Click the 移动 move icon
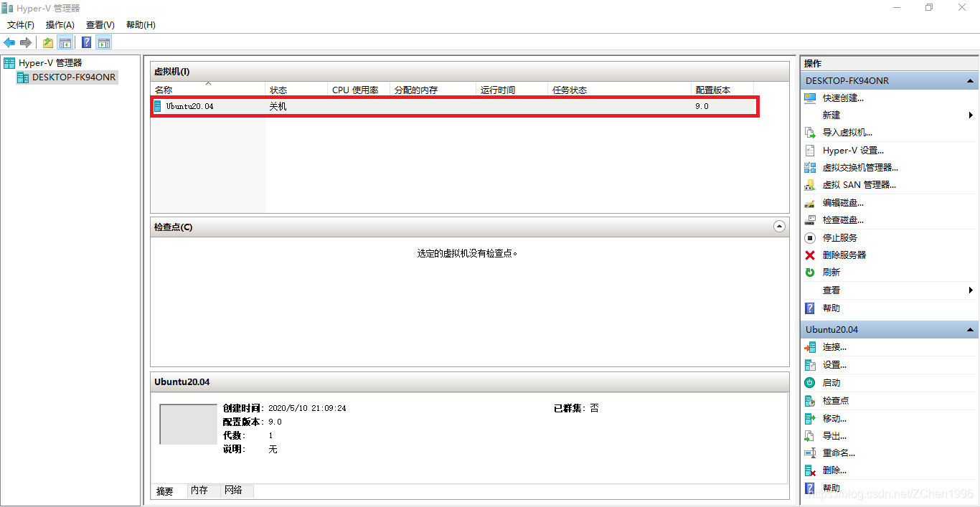The image size is (980, 507). pyautogui.click(x=810, y=418)
